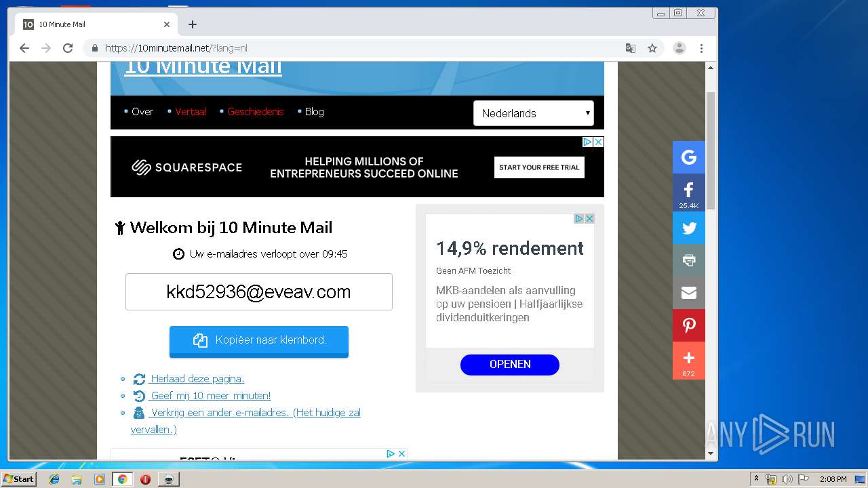Open the Over menu item

142,112
